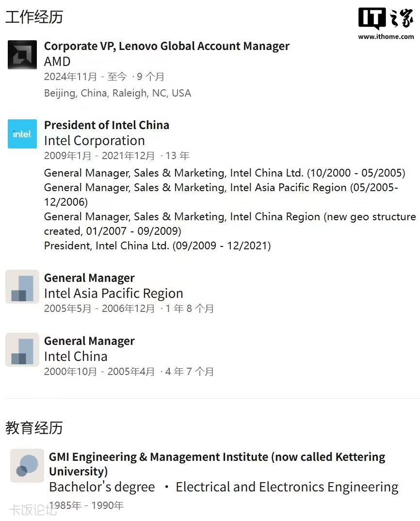Click the www.ithome.com website text
This screenshot has width=420, height=521.
(x=386, y=36)
